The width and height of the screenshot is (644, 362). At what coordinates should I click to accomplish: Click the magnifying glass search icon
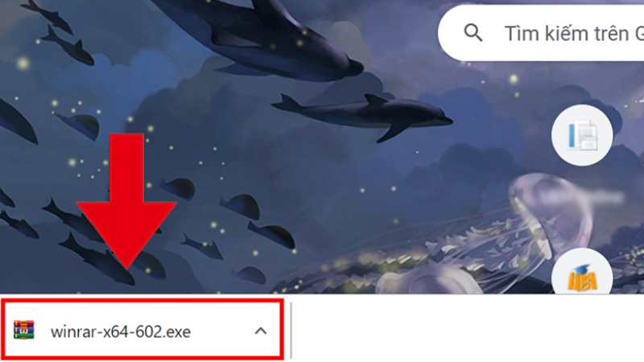473,32
